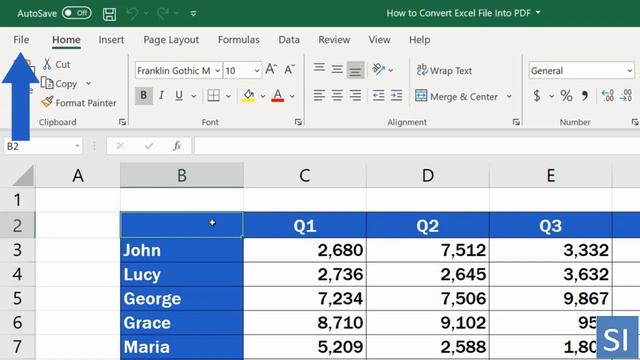Expand font color palette arrow
The height and width of the screenshot is (360, 640).
pos(292,96)
